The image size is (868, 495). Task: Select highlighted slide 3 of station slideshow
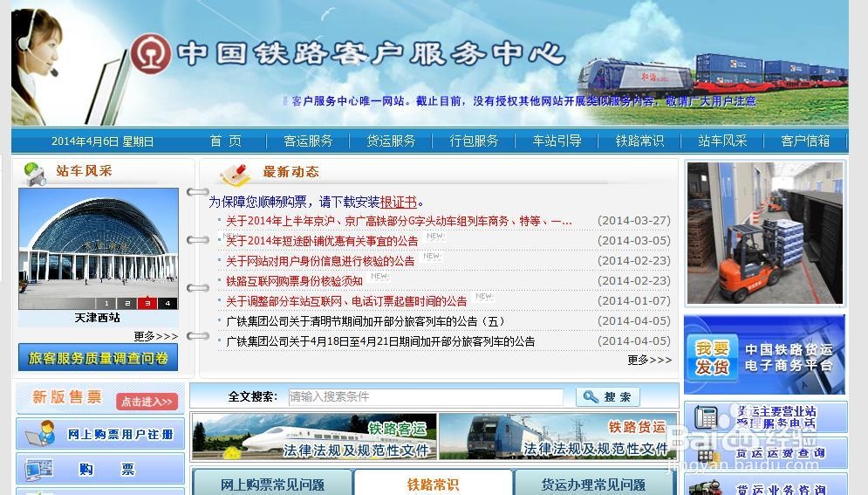pyautogui.click(x=147, y=304)
